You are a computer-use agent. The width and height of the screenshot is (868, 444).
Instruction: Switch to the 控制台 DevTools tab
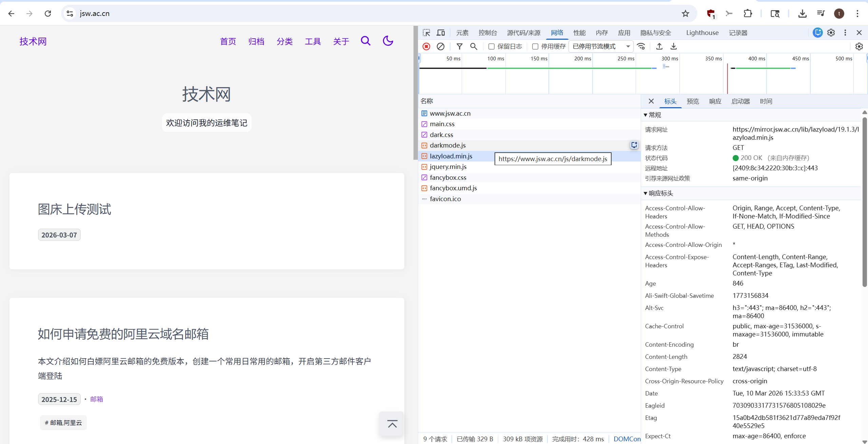pyautogui.click(x=487, y=33)
